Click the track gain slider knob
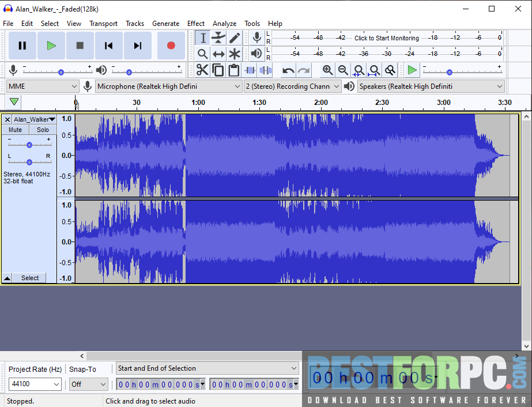This screenshot has width=532, height=407. [x=29, y=145]
